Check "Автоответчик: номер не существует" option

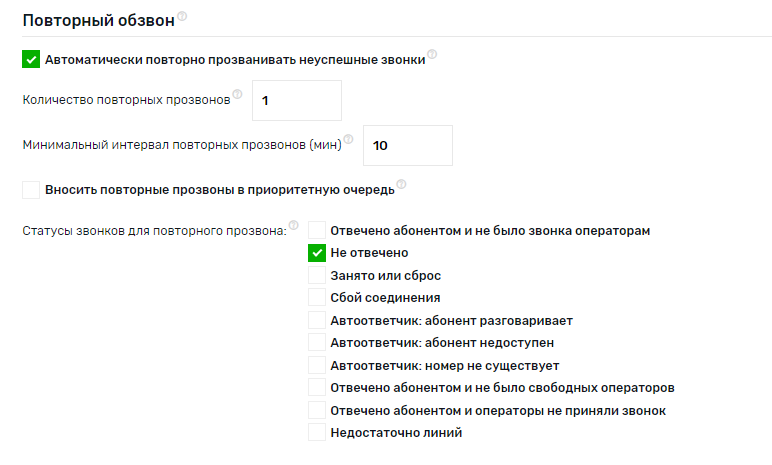coord(317,365)
